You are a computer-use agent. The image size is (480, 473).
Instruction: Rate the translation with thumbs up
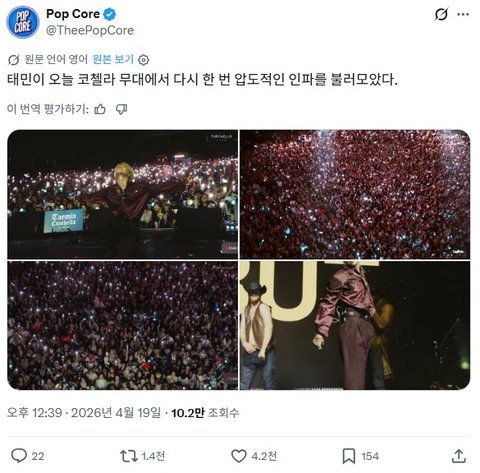(100, 109)
